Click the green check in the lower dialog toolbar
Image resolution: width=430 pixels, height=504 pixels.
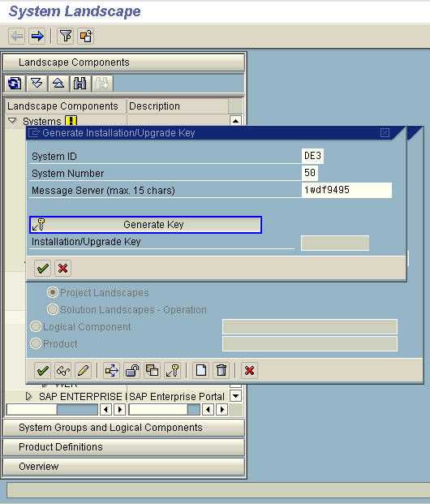[x=42, y=371]
